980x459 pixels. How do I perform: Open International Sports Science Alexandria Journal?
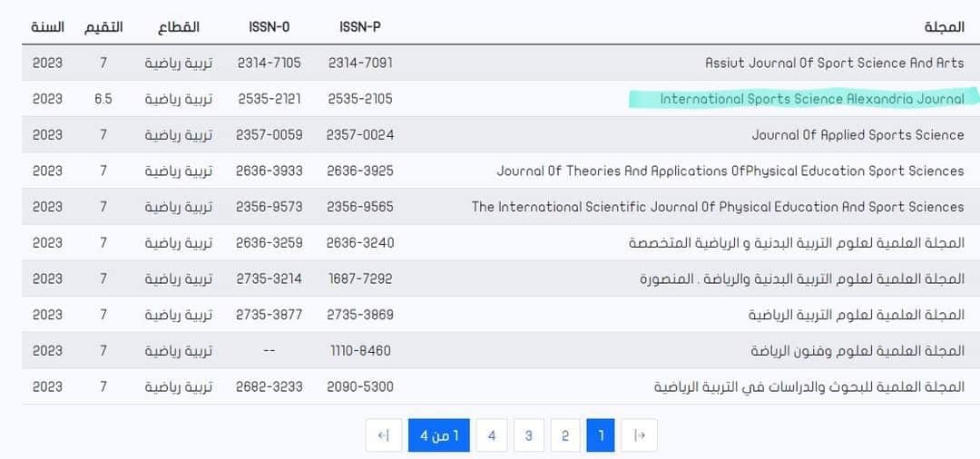tap(811, 99)
